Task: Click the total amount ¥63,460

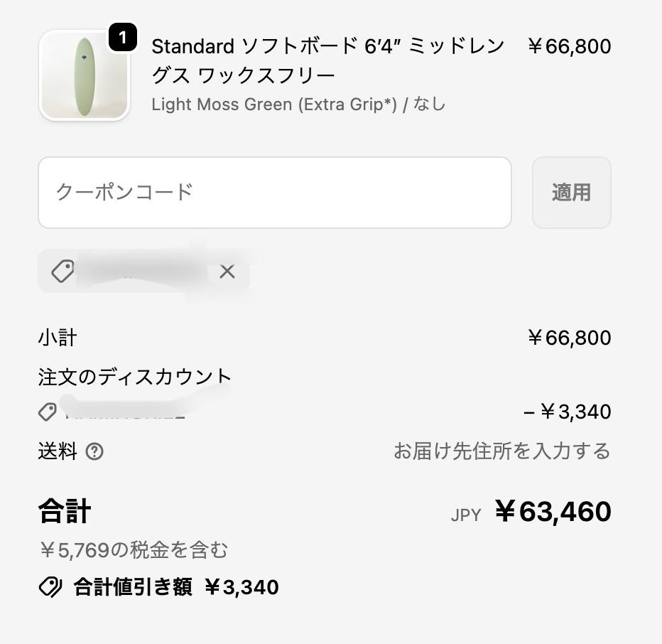Action: [x=553, y=512]
